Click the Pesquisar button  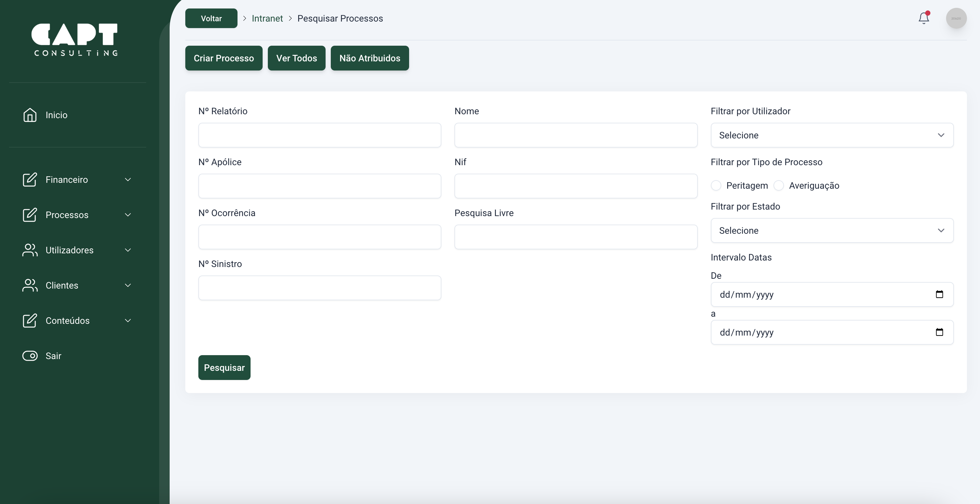pos(224,367)
